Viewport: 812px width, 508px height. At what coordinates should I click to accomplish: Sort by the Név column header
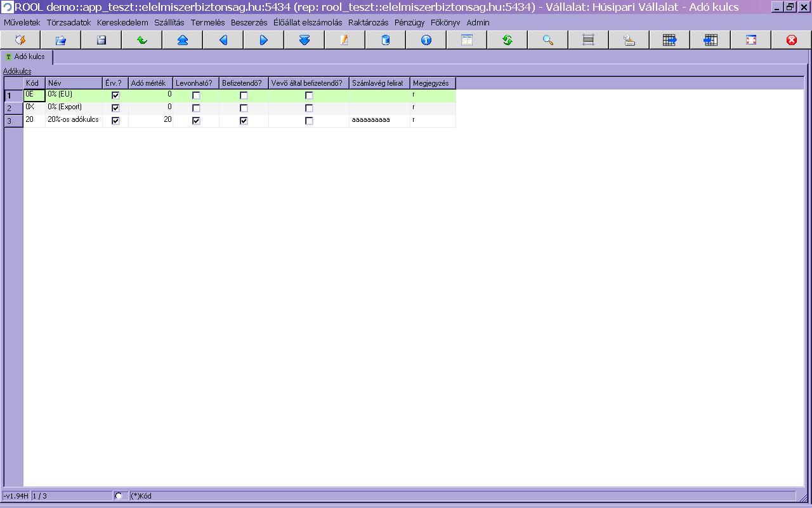[x=74, y=83]
